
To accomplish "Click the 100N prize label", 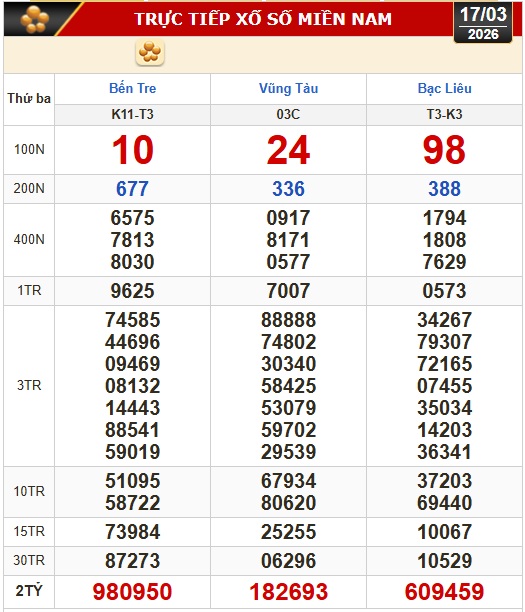I will [x=29, y=149].
